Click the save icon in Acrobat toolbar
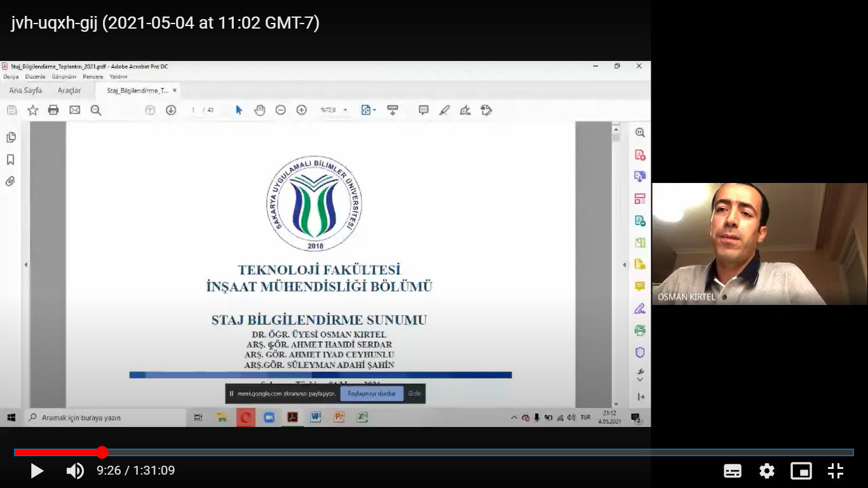This screenshot has height=488, width=868. pos(11,110)
